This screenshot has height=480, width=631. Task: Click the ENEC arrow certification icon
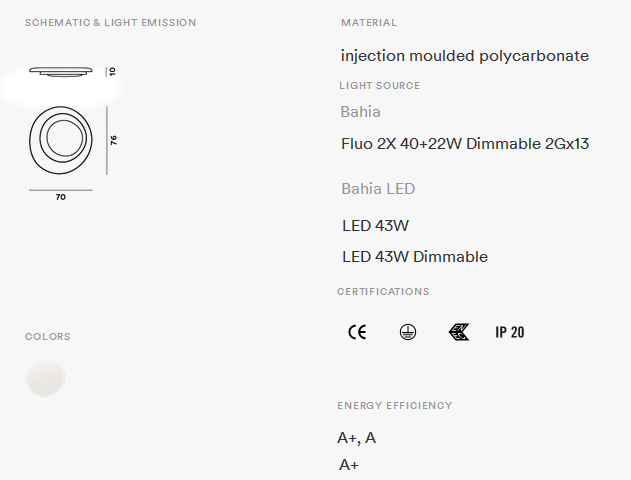(x=459, y=332)
